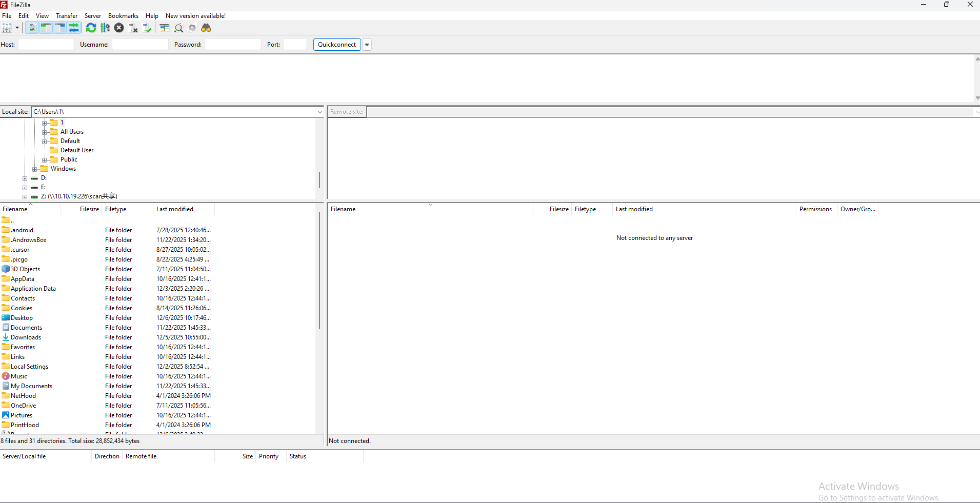Toggle the message log display
Viewport: 980px width, 503px height.
click(32, 28)
